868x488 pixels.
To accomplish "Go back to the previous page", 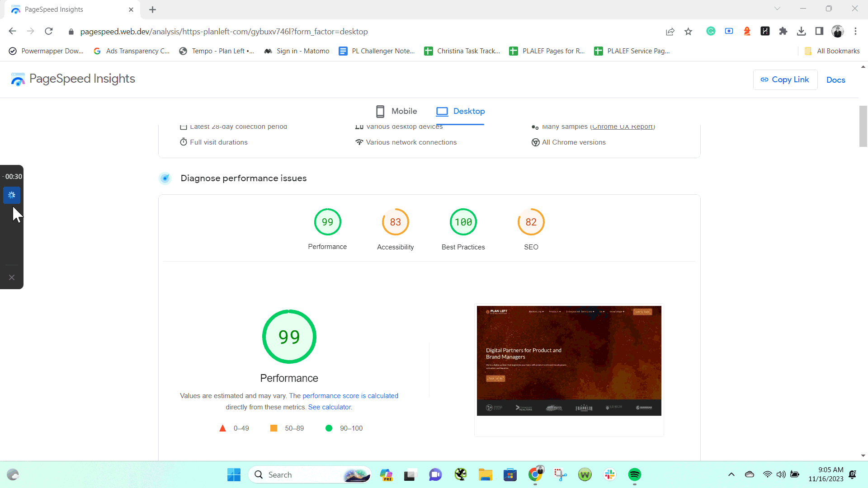I will click(x=13, y=31).
